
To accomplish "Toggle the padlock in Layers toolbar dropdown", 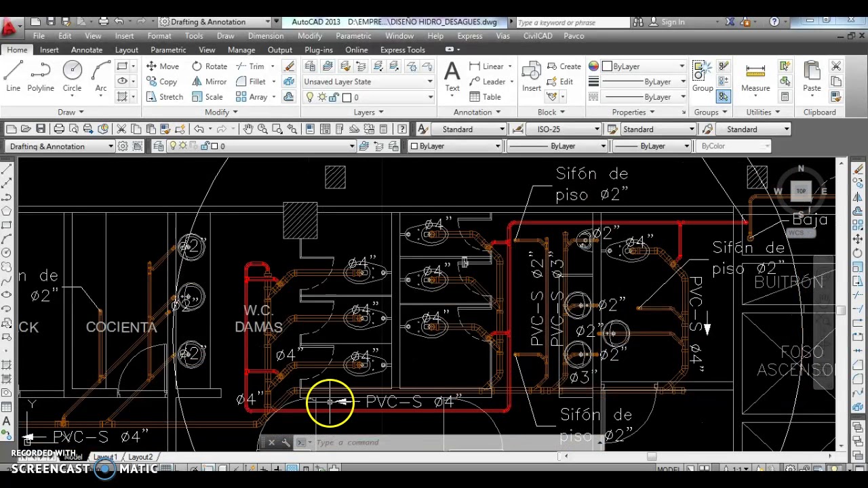I will [x=204, y=146].
